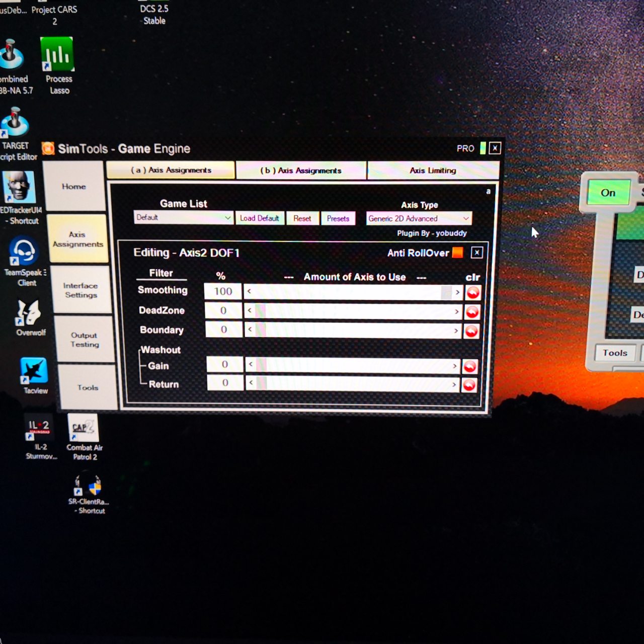Click the Reset button
Image resolution: width=644 pixels, height=644 pixels.
point(302,218)
